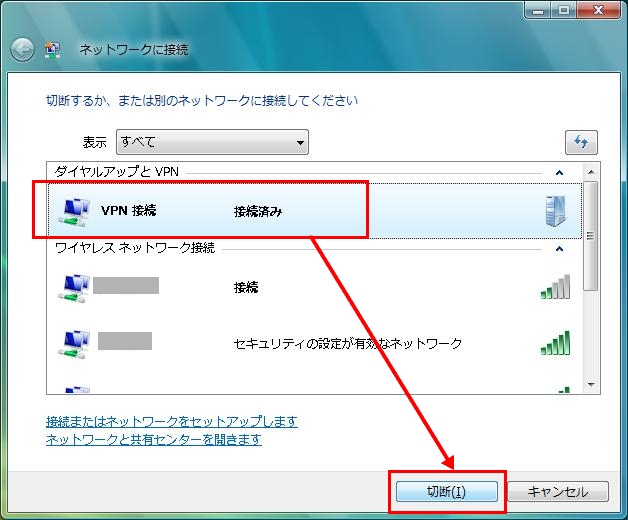Click the server icon in VPN row
628x520 pixels.
point(556,211)
